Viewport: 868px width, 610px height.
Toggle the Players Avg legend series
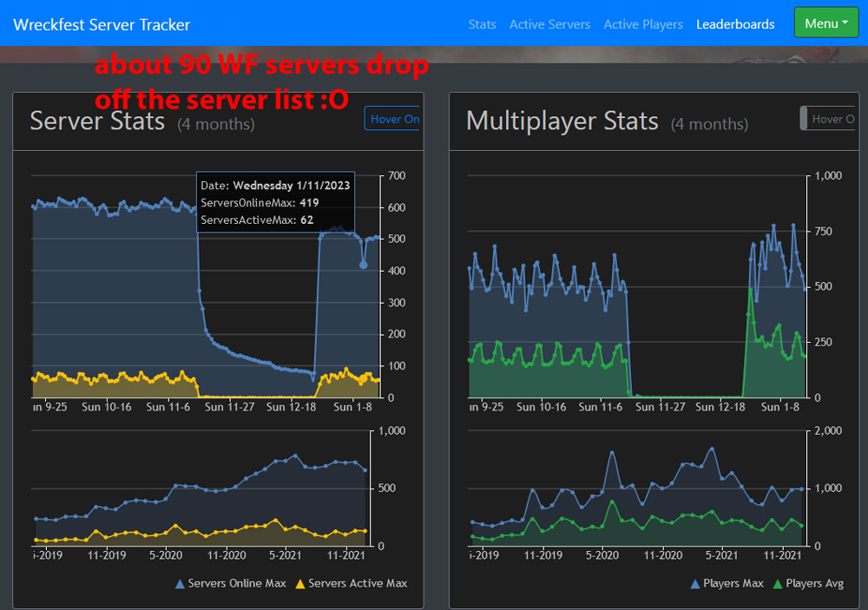808,583
